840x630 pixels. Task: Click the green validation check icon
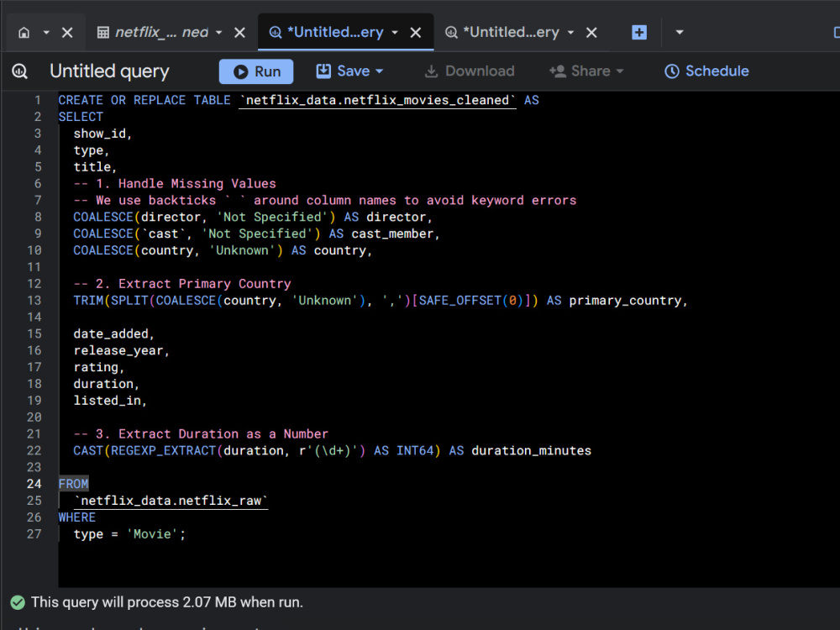(x=18, y=602)
